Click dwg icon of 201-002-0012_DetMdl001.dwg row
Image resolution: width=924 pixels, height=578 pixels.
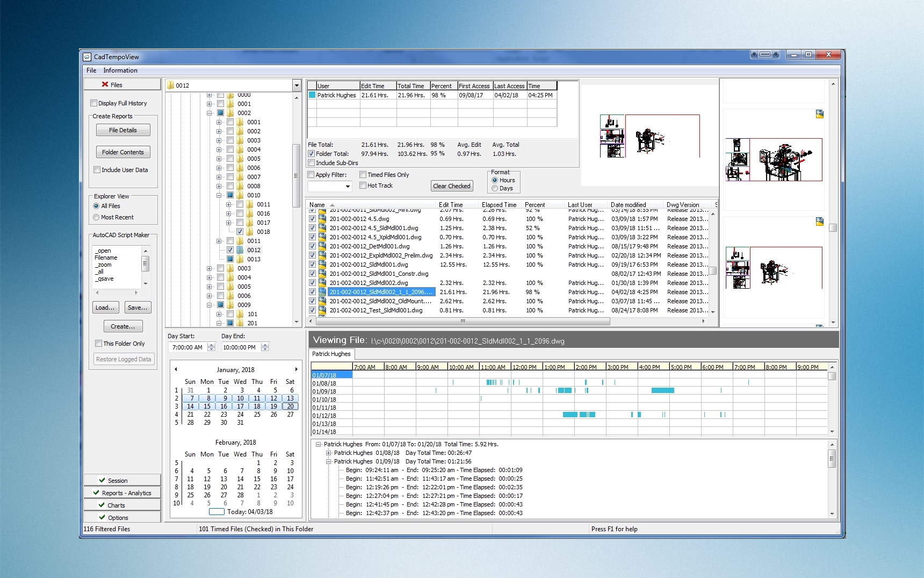click(x=322, y=246)
